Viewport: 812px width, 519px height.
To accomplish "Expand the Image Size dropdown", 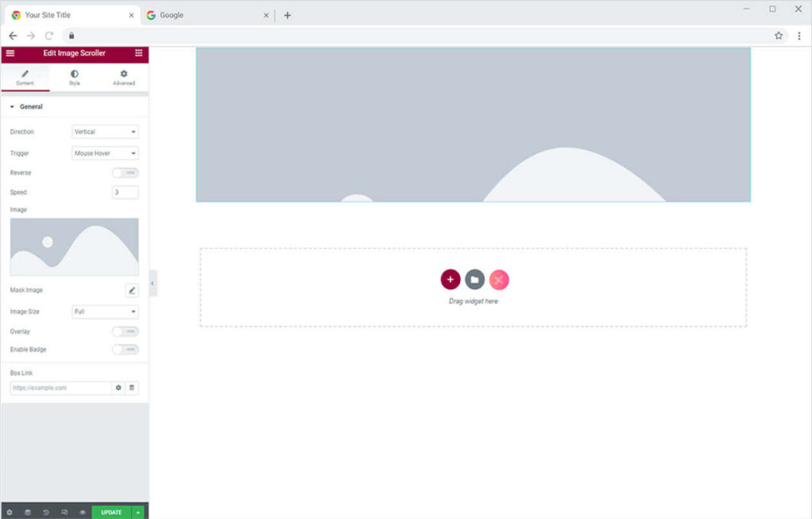I will pyautogui.click(x=105, y=312).
